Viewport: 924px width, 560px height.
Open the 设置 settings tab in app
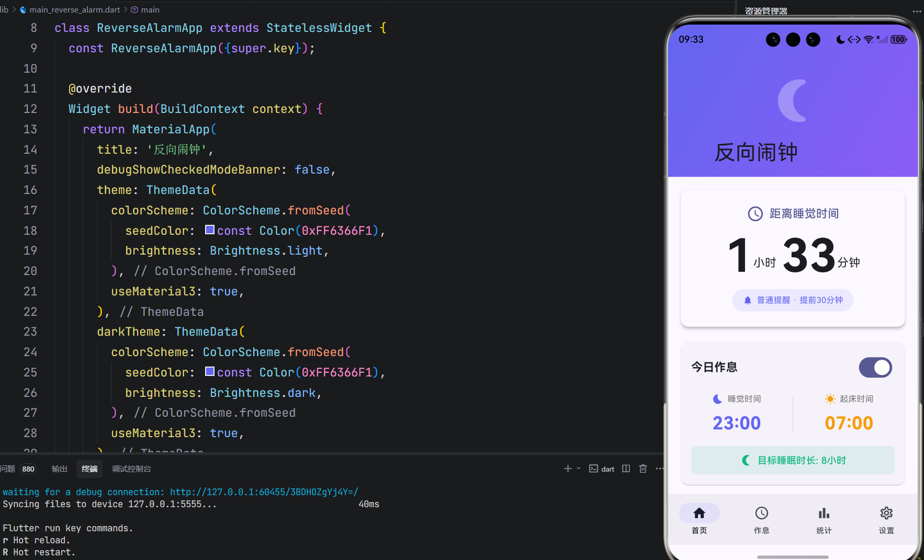point(886,520)
